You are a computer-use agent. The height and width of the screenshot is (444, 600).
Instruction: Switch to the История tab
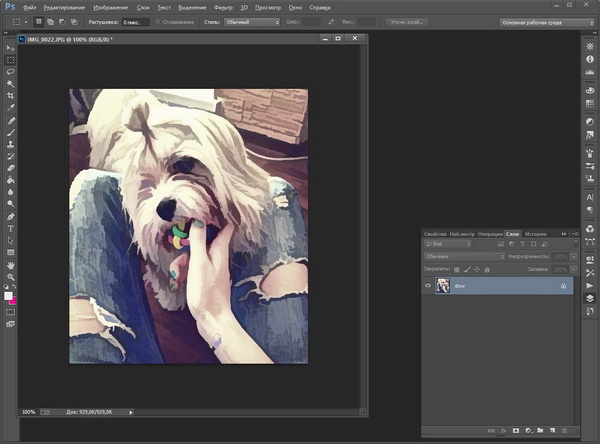coord(537,233)
